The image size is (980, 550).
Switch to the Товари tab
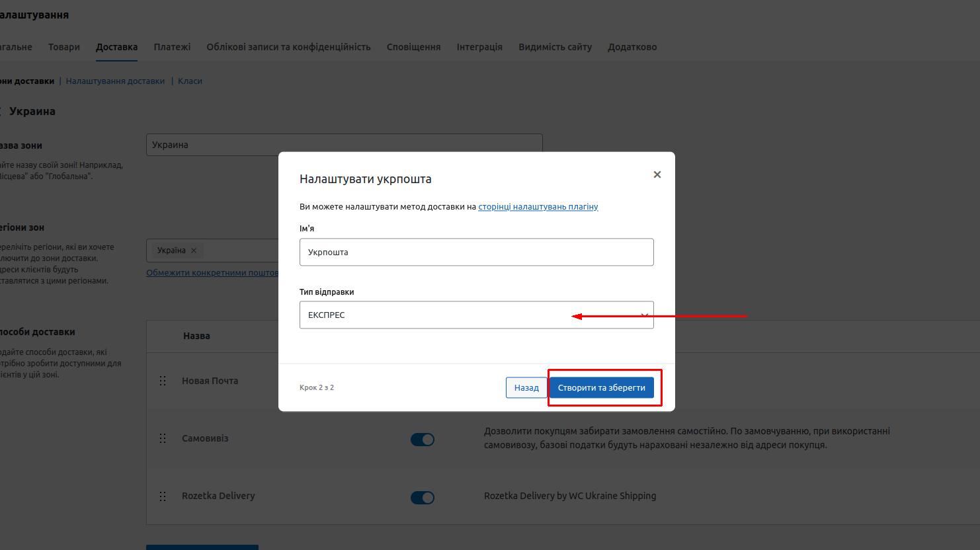tap(64, 47)
